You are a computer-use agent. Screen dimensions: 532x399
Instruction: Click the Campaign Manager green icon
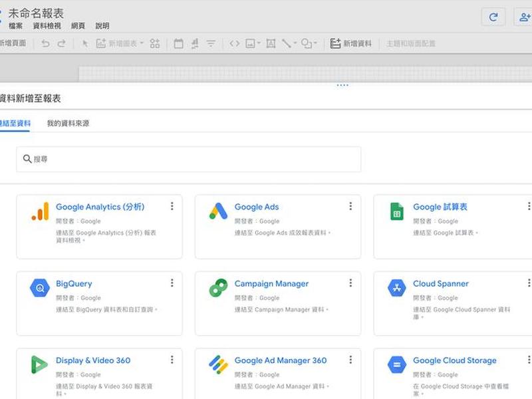[219, 288]
